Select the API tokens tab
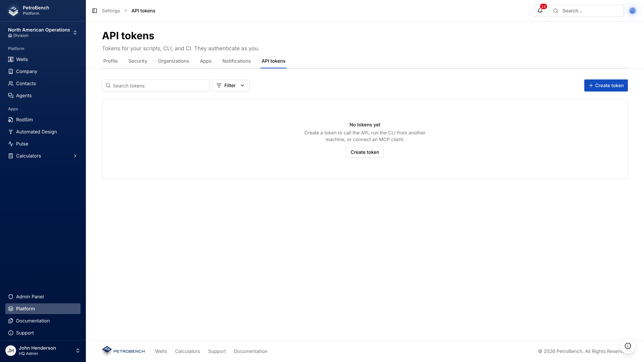The image size is (644, 362). [x=273, y=61]
